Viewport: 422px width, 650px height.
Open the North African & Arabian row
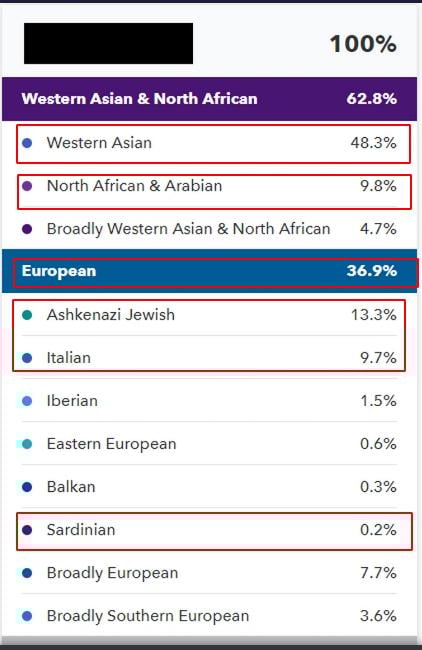209,186
